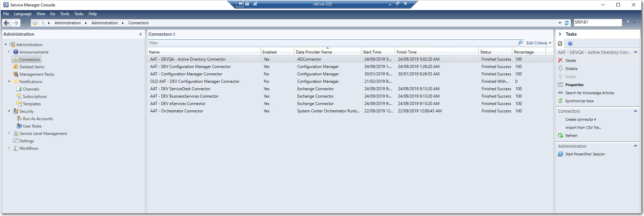The height and width of the screenshot is (216, 644).
Task: Click Import from CSV file link
Action: point(583,128)
